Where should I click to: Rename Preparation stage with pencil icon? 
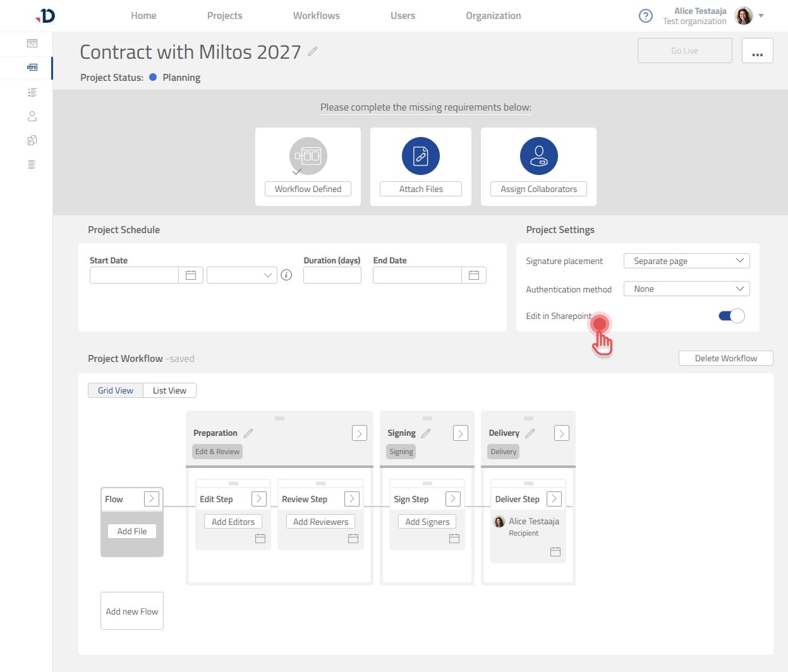coord(248,433)
